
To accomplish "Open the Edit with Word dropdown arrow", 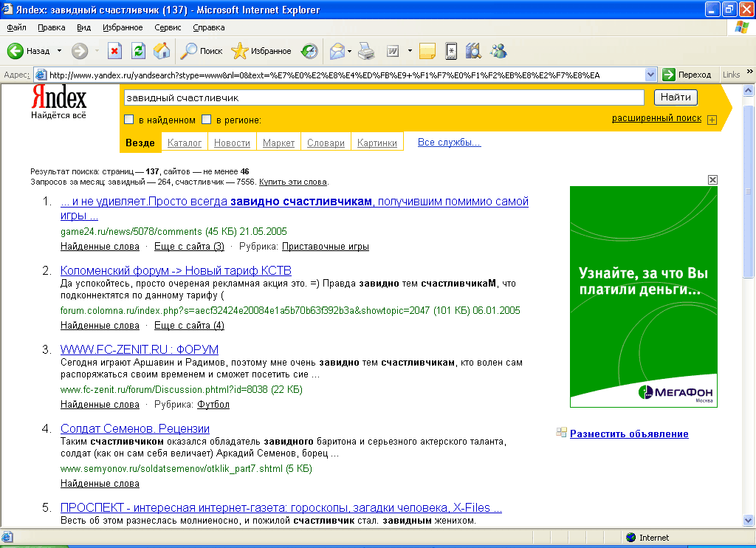I will [x=410, y=51].
